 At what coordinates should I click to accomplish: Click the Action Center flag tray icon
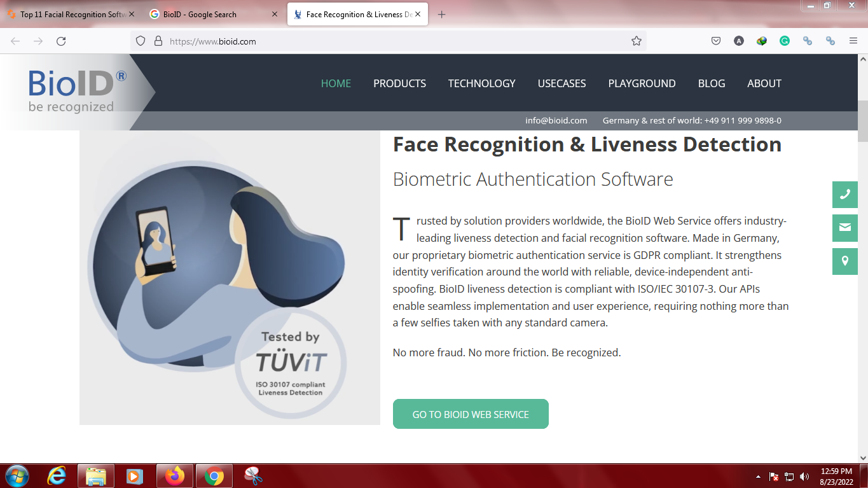coord(775,476)
